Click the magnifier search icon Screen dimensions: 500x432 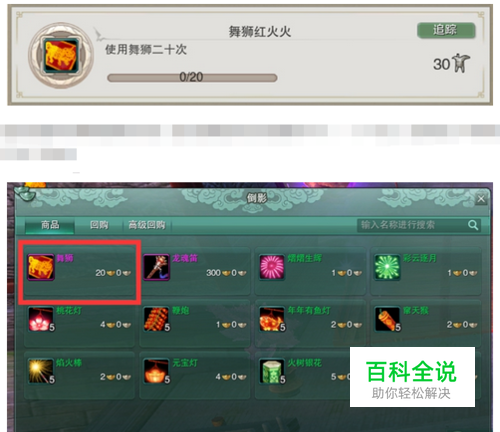pos(473,225)
